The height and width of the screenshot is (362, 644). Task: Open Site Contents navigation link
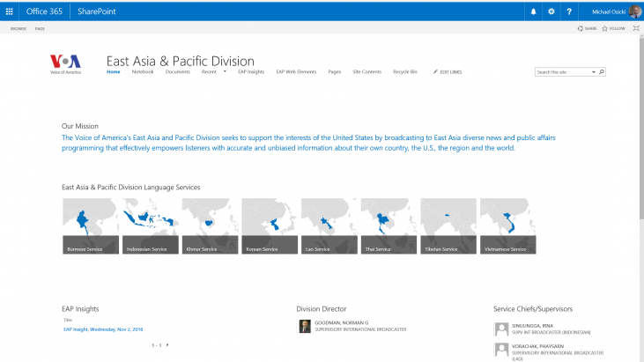366,72
